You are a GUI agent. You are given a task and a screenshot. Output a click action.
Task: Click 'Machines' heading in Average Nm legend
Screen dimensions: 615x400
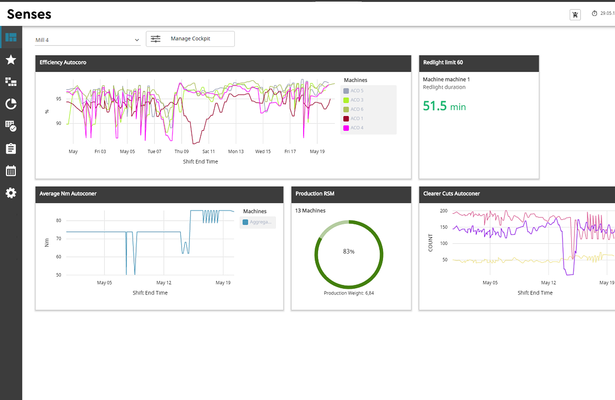pos(255,211)
